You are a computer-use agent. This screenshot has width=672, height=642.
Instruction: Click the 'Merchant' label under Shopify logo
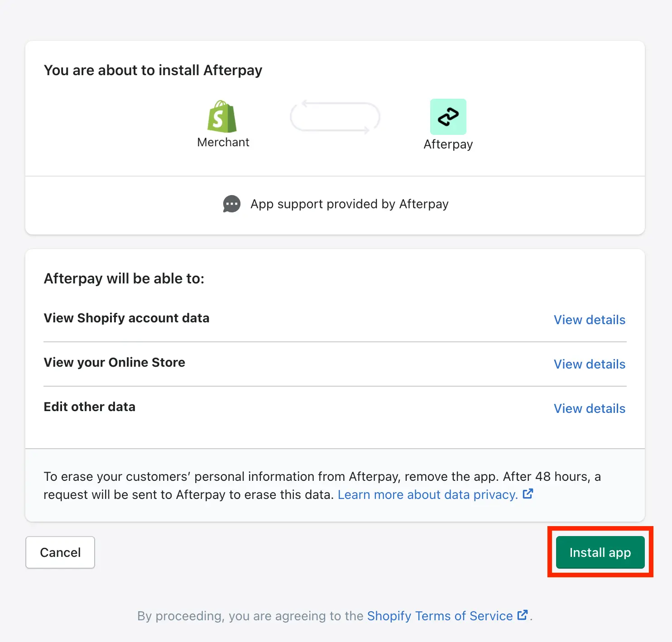(x=223, y=143)
